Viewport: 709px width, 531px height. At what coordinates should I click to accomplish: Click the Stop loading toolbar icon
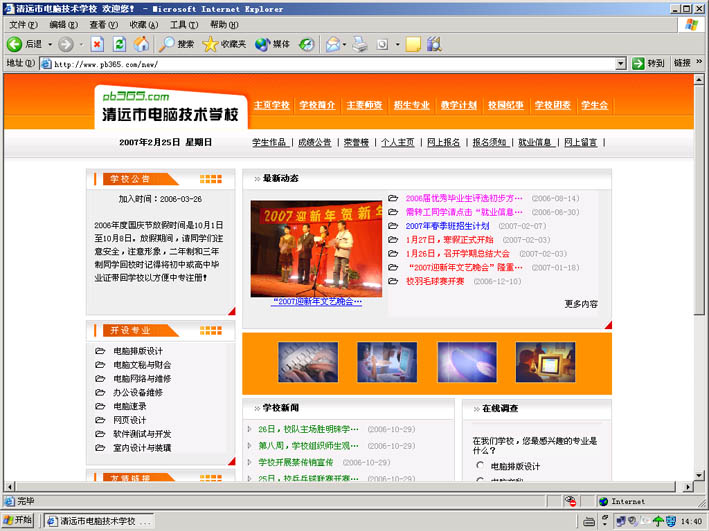tap(97, 44)
